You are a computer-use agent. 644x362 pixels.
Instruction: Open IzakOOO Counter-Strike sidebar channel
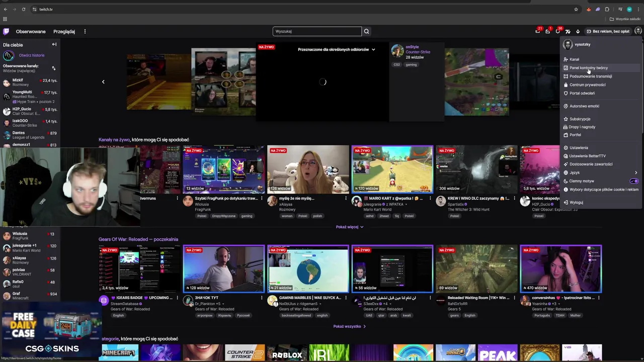[30, 123]
